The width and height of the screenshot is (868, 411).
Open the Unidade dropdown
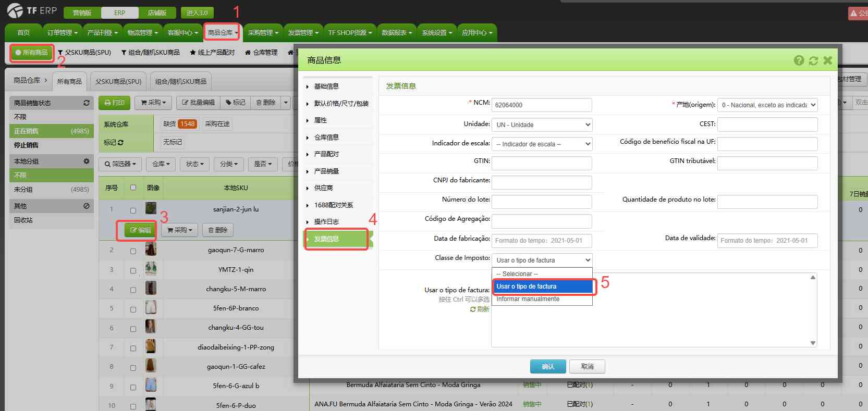pyautogui.click(x=542, y=125)
